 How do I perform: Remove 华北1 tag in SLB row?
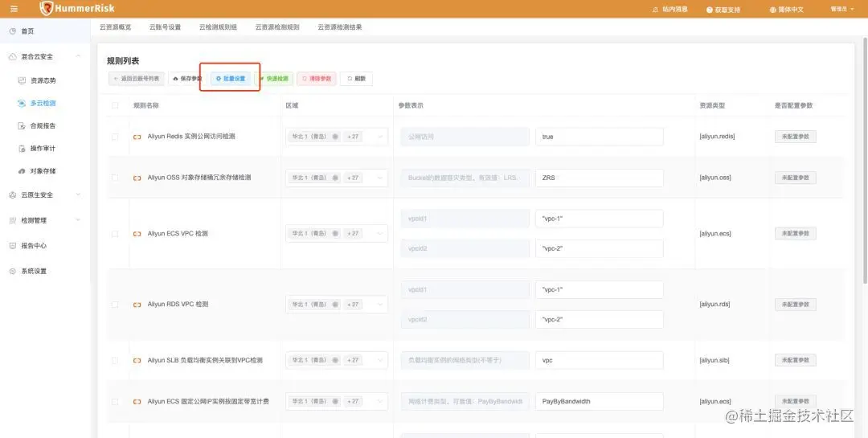(x=335, y=361)
